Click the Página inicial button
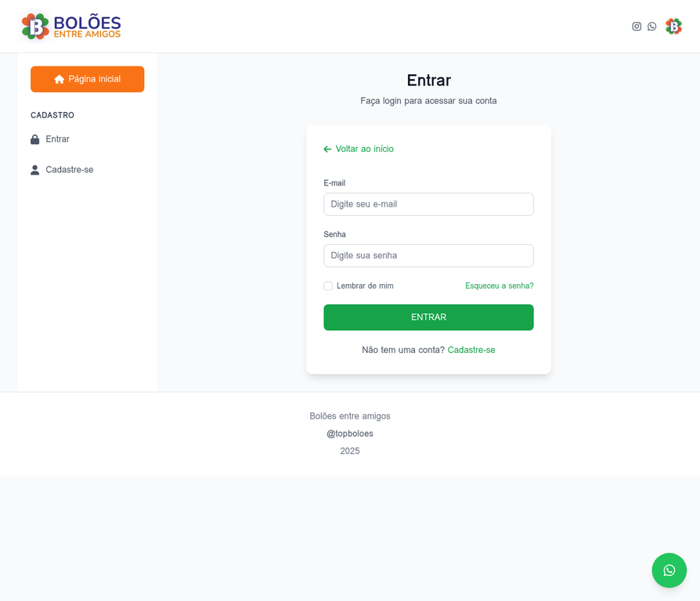The height and width of the screenshot is (601, 700). pyautogui.click(x=87, y=78)
